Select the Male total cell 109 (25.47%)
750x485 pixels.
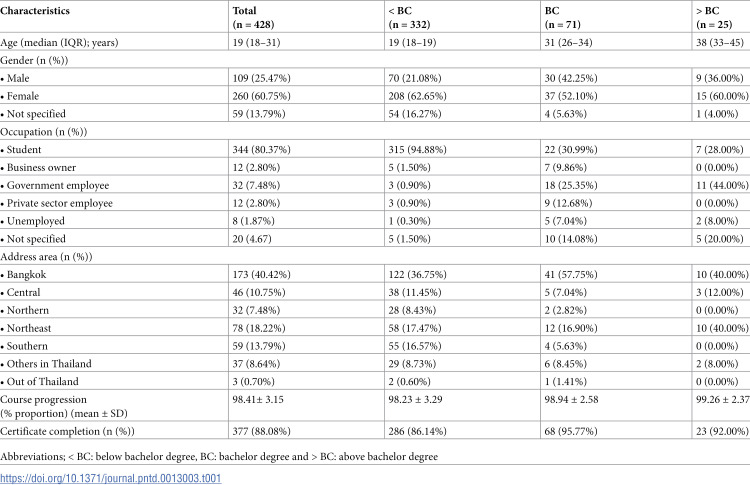(x=262, y=78)
